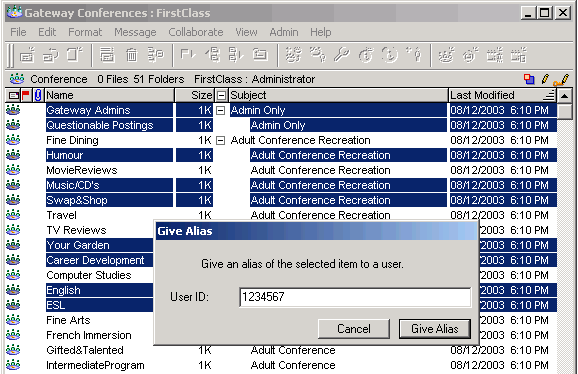Select the Travel conference name
Viewport: 578px width, 374px height.
pos(62,215)
